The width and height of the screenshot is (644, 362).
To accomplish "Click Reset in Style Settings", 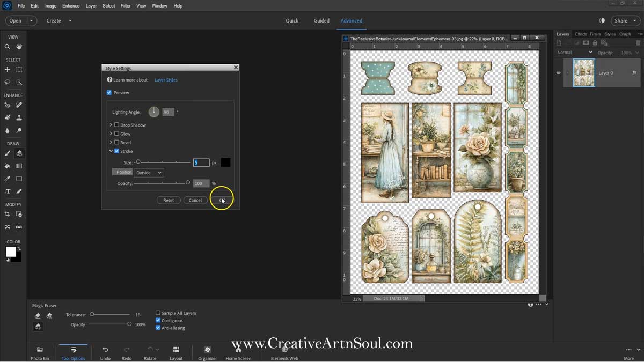I will 169,200.
